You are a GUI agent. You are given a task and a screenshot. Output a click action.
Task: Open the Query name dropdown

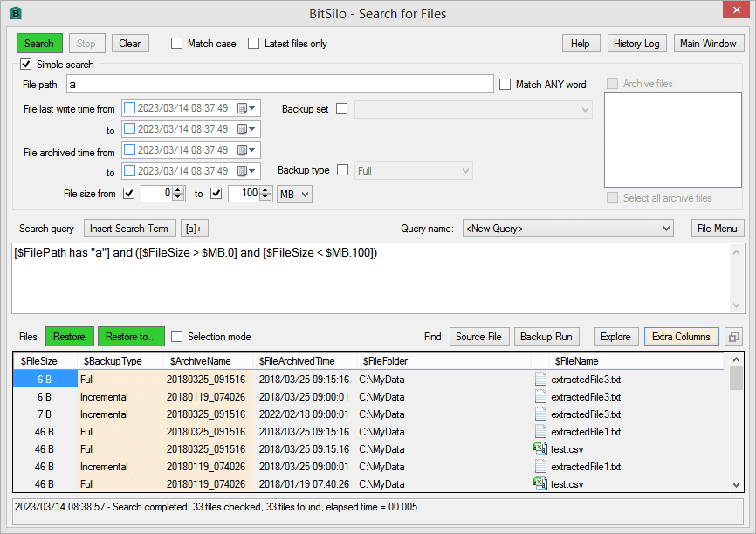pyautogui.click(x=567, y=229)
